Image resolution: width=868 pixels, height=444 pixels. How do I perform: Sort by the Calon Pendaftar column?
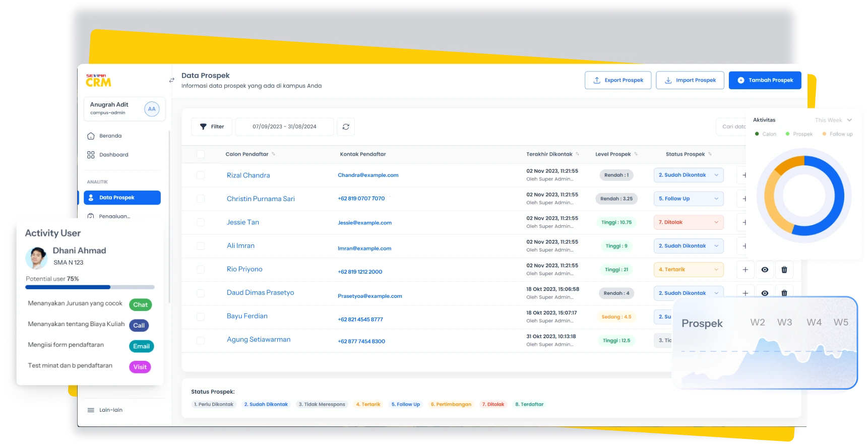(274, 154)
